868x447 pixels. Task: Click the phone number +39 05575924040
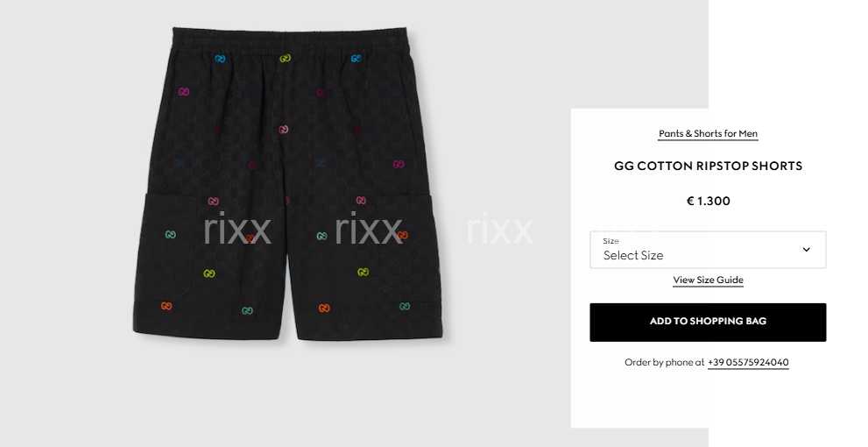pos(748,362)
